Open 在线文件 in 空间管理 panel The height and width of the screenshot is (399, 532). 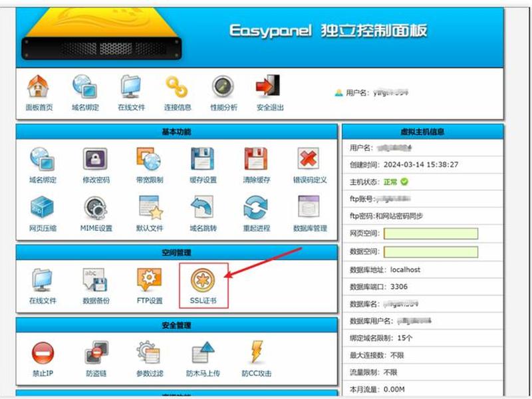pyautogui.click(x=43, y=280)
